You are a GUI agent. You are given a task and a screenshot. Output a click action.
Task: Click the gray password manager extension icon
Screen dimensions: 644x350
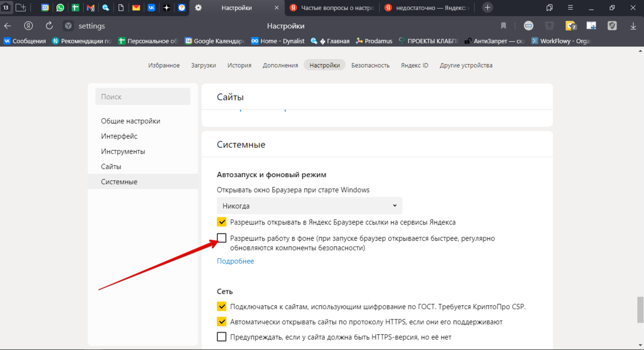pos(550,26)
